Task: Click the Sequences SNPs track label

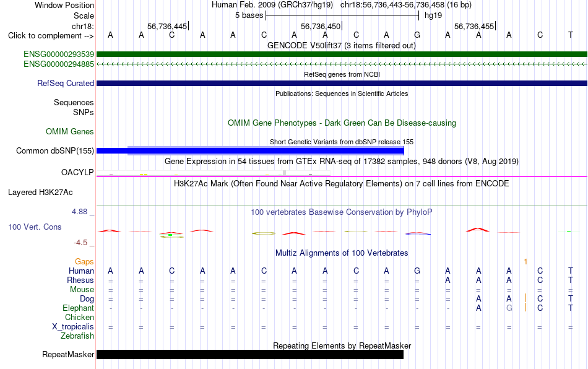Action: click(x=74, y=108)
